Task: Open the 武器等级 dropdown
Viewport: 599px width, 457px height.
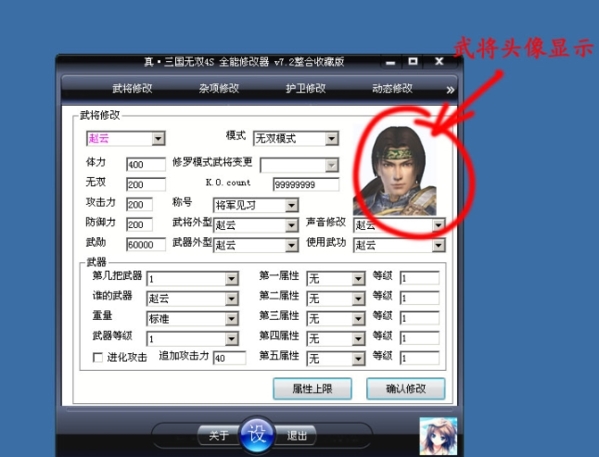Action: (x=193, y=339)
